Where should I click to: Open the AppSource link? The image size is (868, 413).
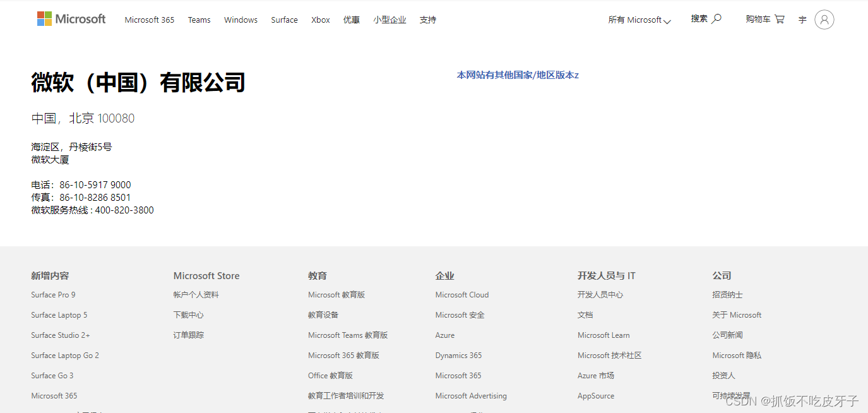click(596, 396)
